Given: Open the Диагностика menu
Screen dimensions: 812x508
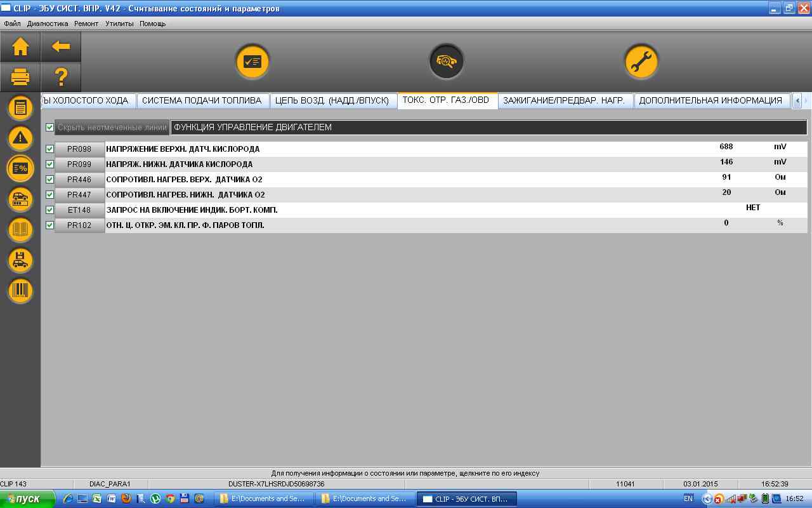Looking at the screenshot, I should click(48, 23).
